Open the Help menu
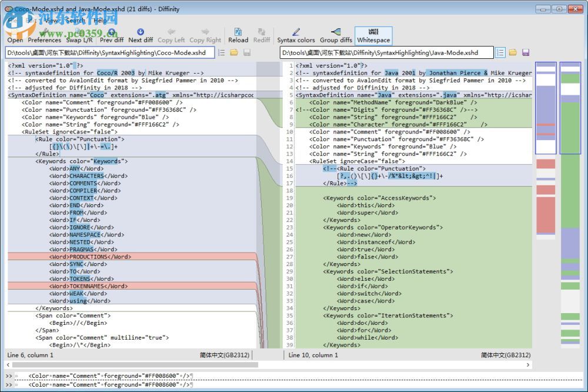This screenshot has height=392, width=588. (101, 20)
